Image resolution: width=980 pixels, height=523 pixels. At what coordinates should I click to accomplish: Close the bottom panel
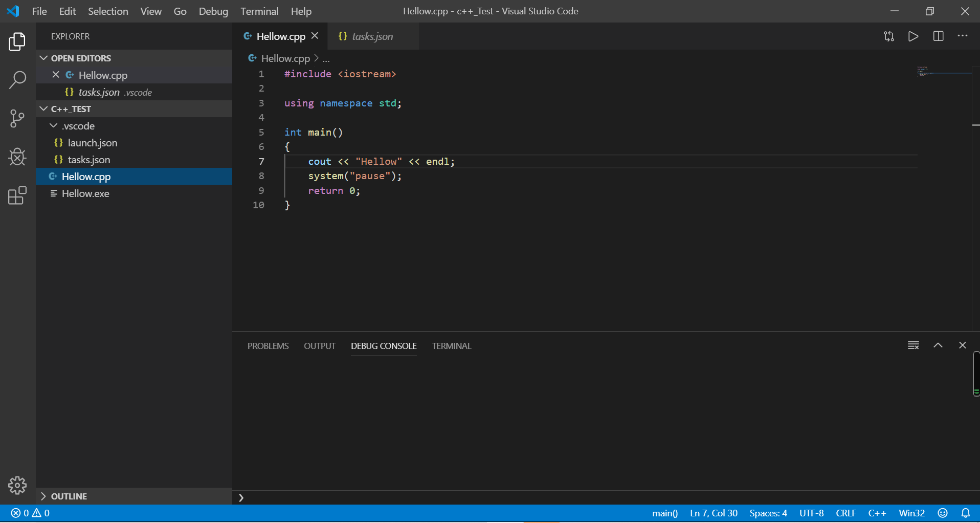coord(963,345)
